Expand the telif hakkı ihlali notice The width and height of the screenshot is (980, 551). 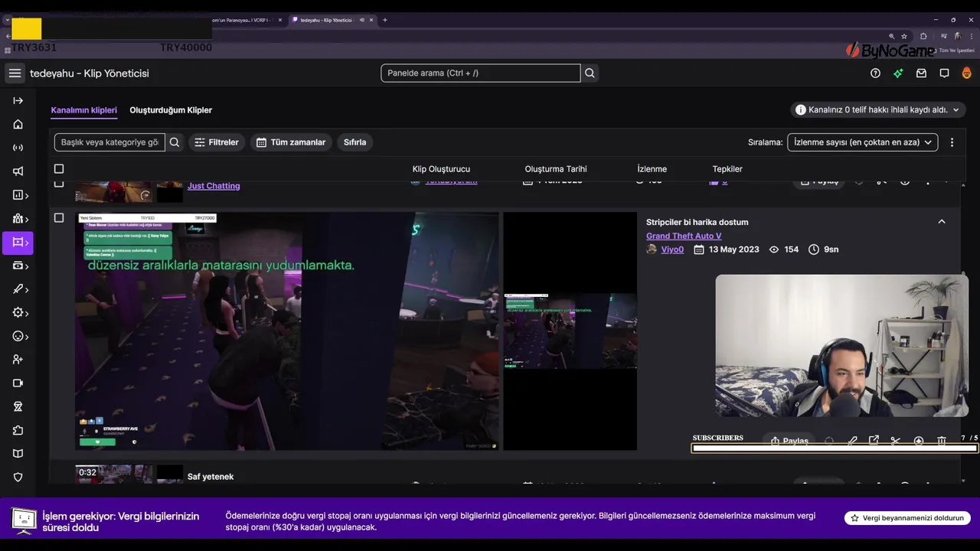pyautogui.click(x=878, y=110)
